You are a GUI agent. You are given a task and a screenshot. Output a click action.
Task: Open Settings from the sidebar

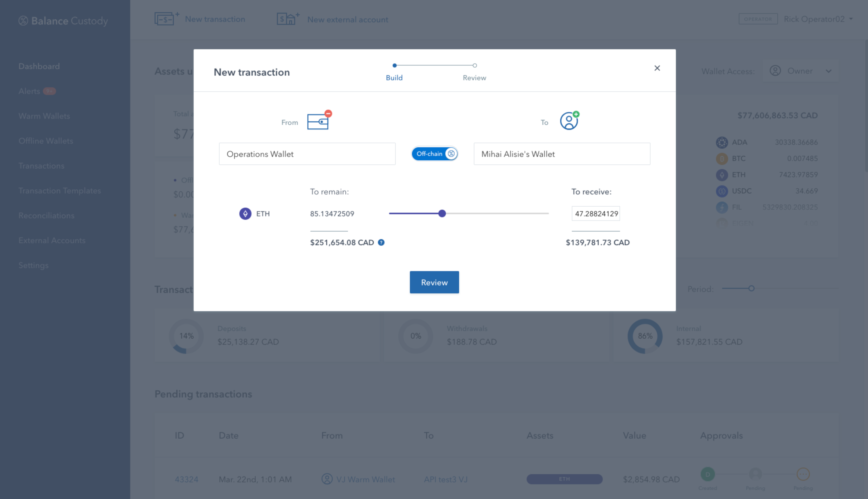coord(33,265)
